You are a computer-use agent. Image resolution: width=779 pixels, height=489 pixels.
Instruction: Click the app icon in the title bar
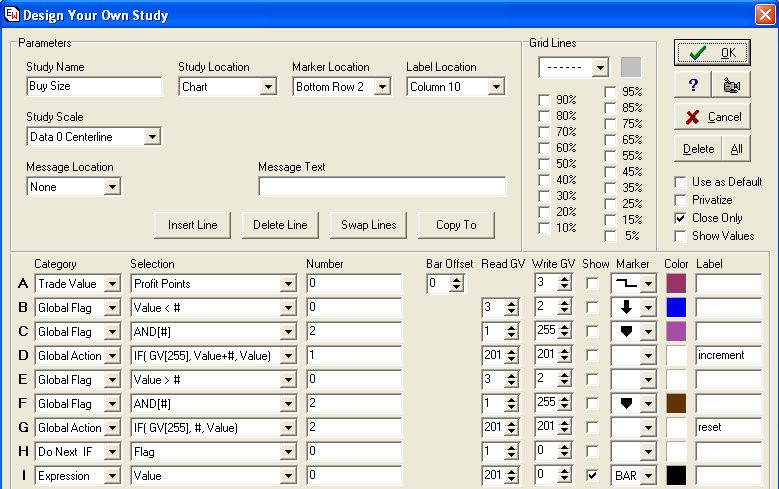(12, 15)
